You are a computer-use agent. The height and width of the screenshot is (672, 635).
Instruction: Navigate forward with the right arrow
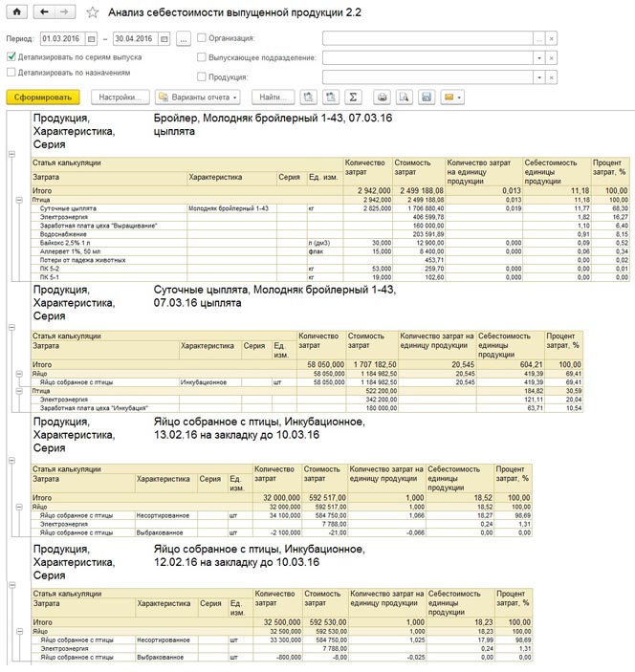click(65, 11)
